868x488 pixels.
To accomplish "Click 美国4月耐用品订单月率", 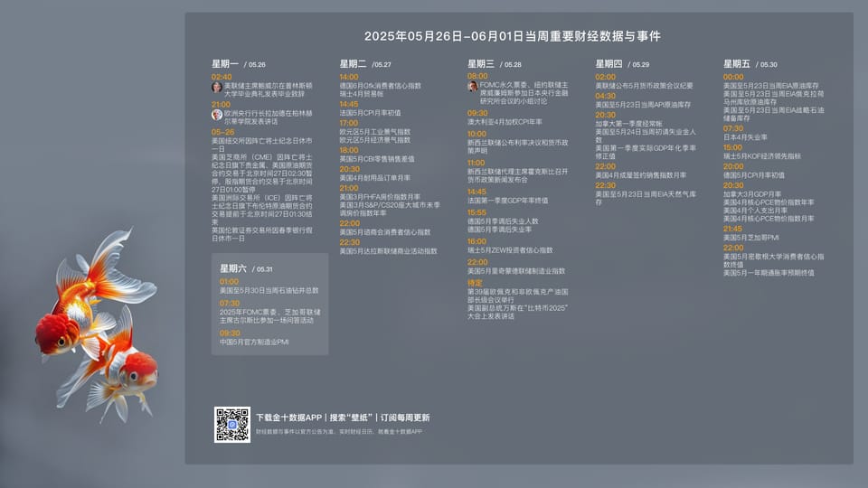I will tap(374, 178).
